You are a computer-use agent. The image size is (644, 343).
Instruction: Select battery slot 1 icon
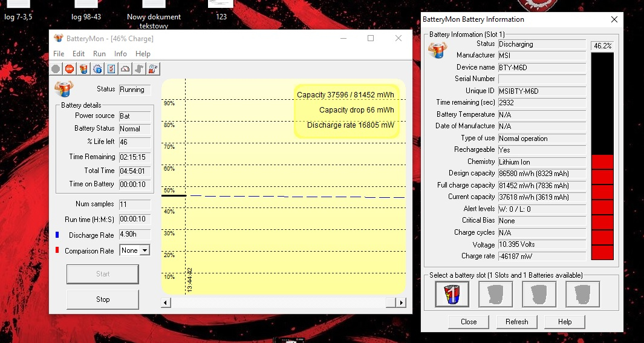[452, 294]
